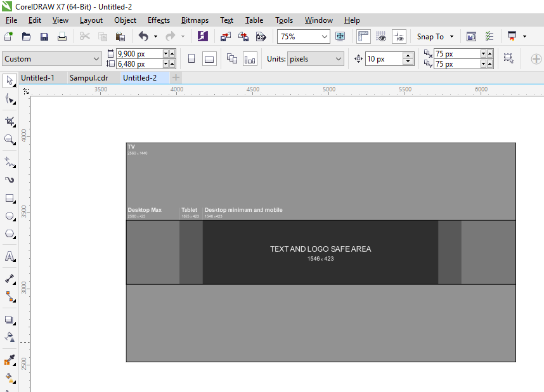Switch to the Sampul.cdr tab
The image size is (544, 392).
point(89,78)
